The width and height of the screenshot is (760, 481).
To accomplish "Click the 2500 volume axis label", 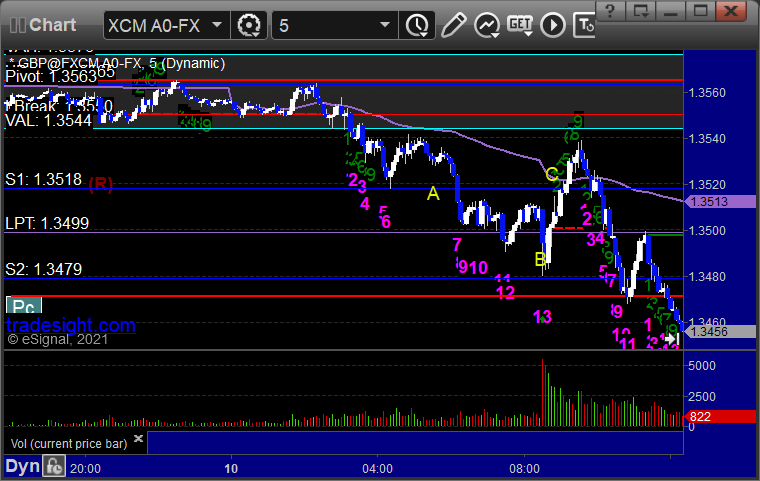I will (x=702, y=397).
